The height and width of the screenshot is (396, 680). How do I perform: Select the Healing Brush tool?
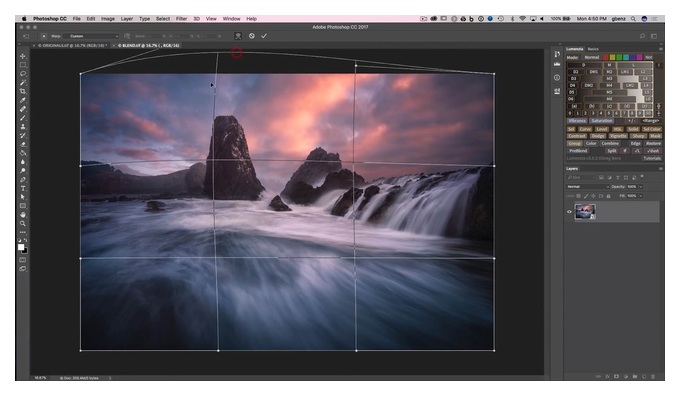coord(23,109)
